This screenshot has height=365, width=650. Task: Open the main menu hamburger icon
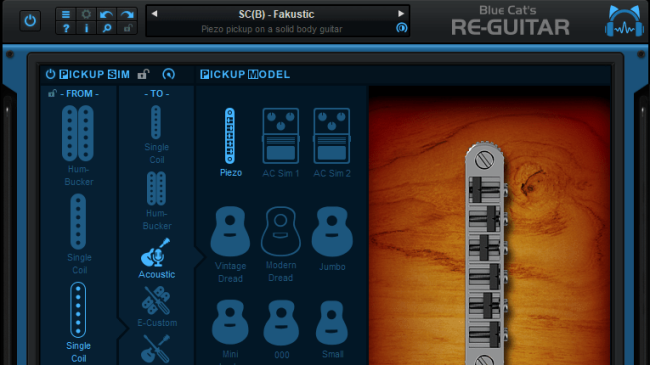click(65, 15)
